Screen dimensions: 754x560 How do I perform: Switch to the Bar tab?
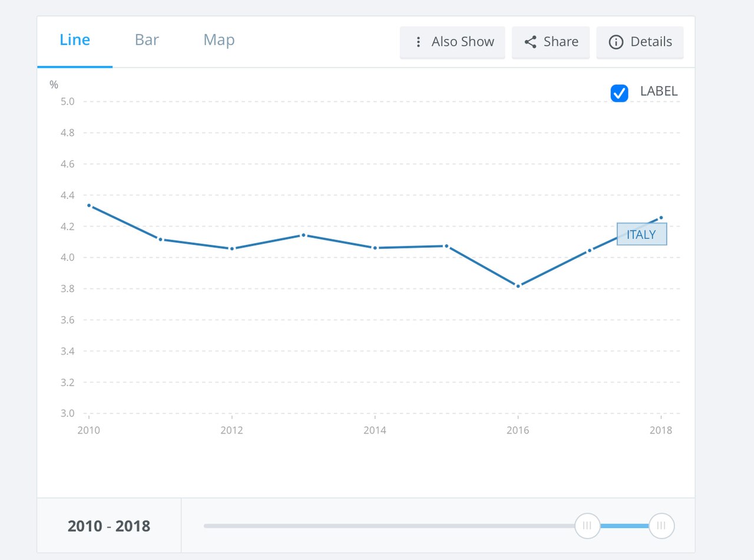[x=147, y=40]
